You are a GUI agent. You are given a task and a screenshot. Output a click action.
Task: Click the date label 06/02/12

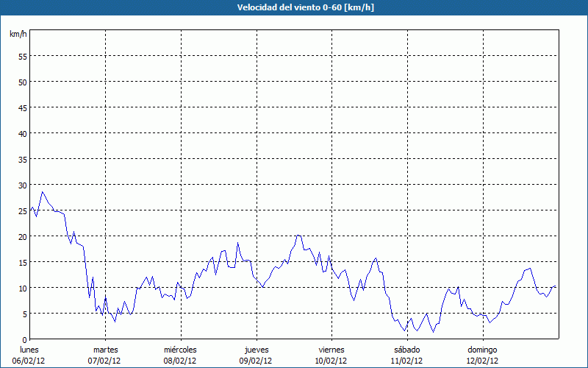29,361
